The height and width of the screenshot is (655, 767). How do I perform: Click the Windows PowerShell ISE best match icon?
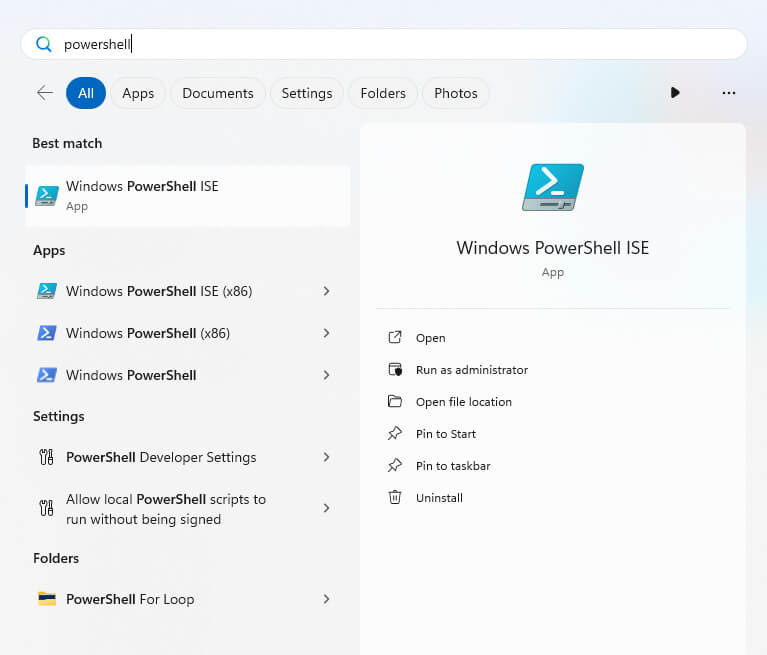pos(47,195)
